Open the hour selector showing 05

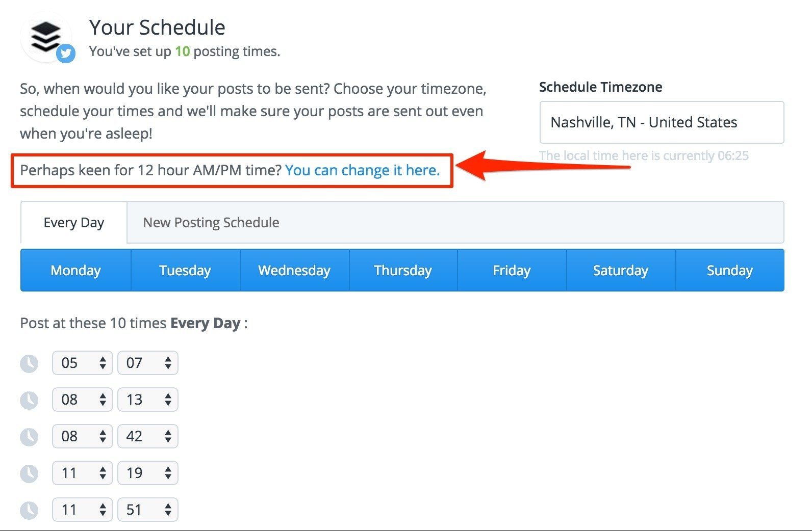[x=82, y=363]
